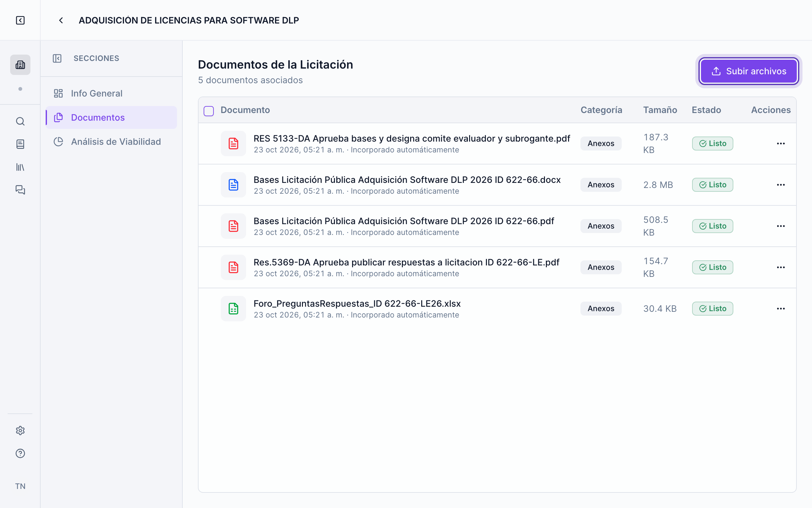The height and width of the screenshot is (508, 812).
Task: Click the Anexos category tag in the docx row
Action: pos(601,185)
